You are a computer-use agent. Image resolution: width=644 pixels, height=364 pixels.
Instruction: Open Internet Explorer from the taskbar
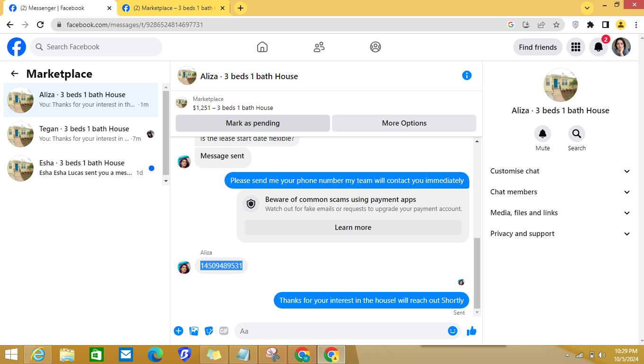pyautogui.click(x=38, y=355)
